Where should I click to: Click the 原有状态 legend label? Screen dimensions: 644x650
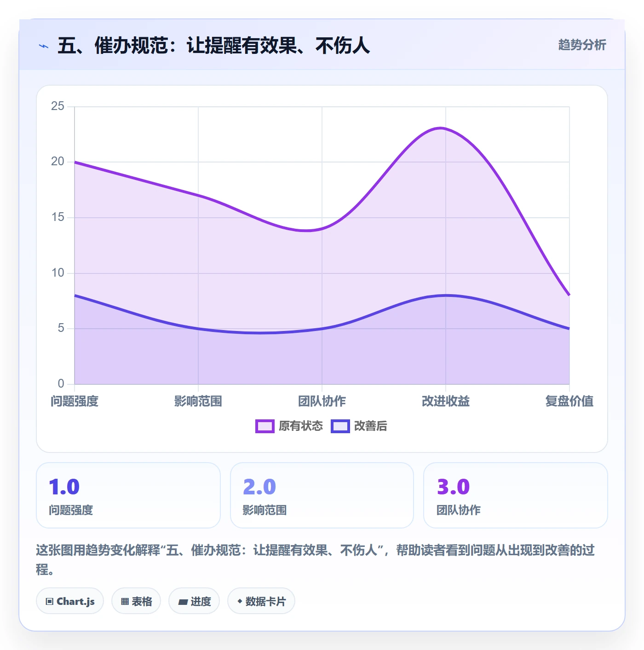click(x=301, y=426)
